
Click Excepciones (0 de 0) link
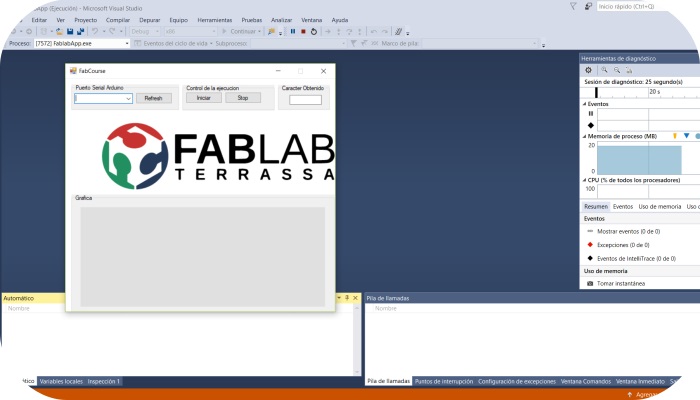[x=623, y=245]
